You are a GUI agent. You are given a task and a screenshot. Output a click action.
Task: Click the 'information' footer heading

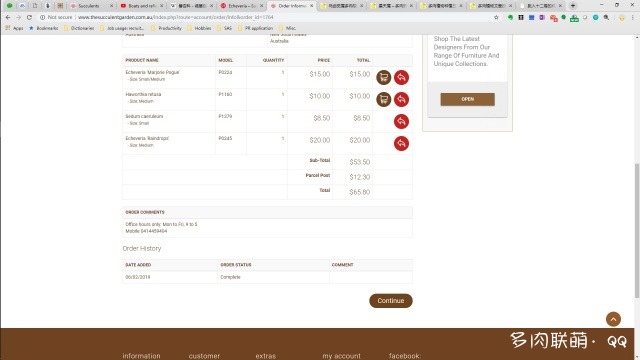point(141,356)
